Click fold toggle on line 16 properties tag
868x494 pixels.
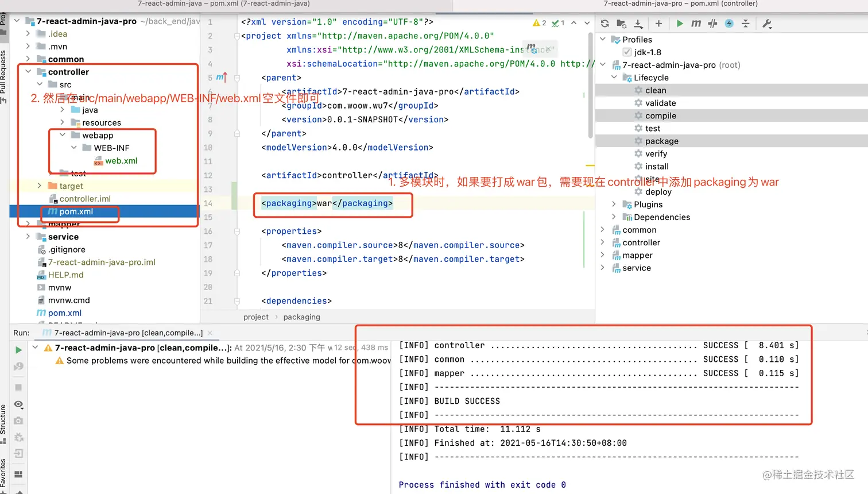click(x=237, y=231)
